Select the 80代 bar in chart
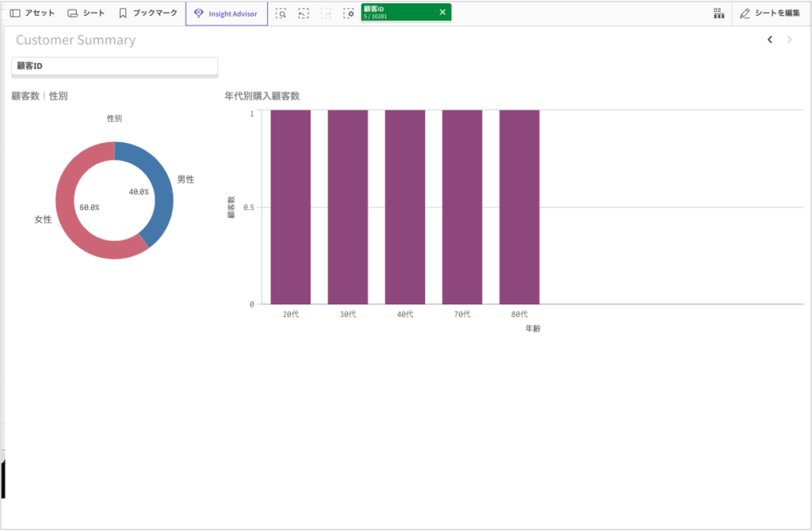 pos(519,207)
